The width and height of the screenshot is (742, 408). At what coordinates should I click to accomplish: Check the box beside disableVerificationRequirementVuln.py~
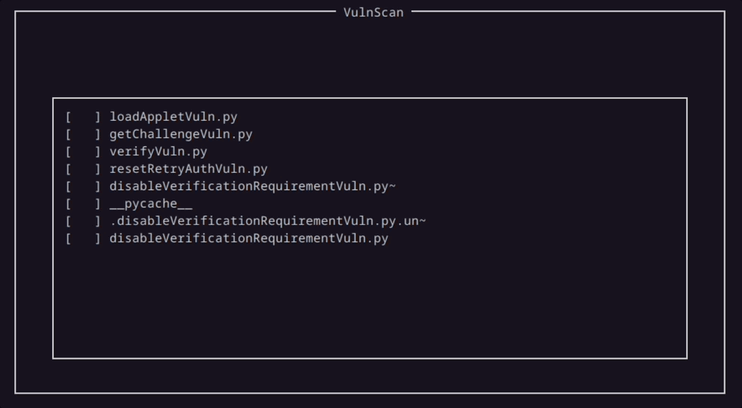83,186
